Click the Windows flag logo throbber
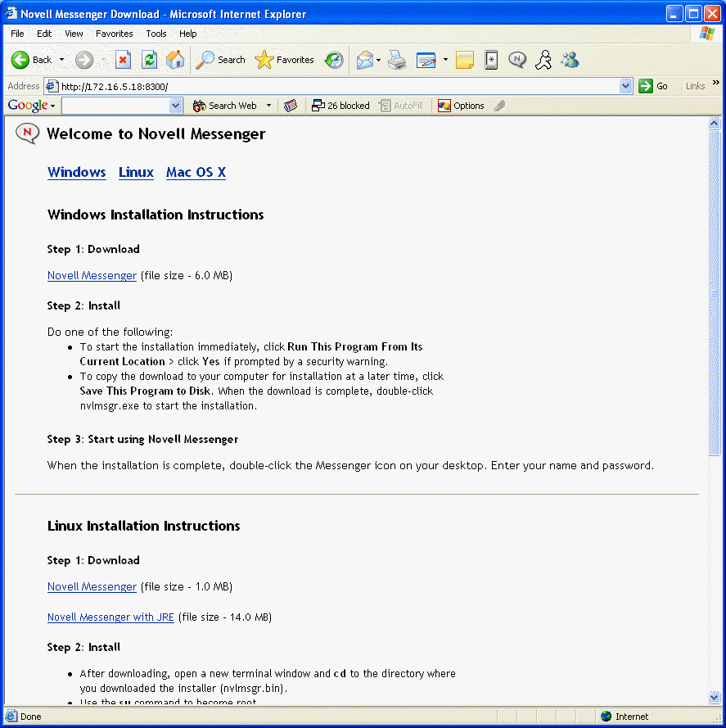Viewport: 726px width, 728px height. [706, 34]
